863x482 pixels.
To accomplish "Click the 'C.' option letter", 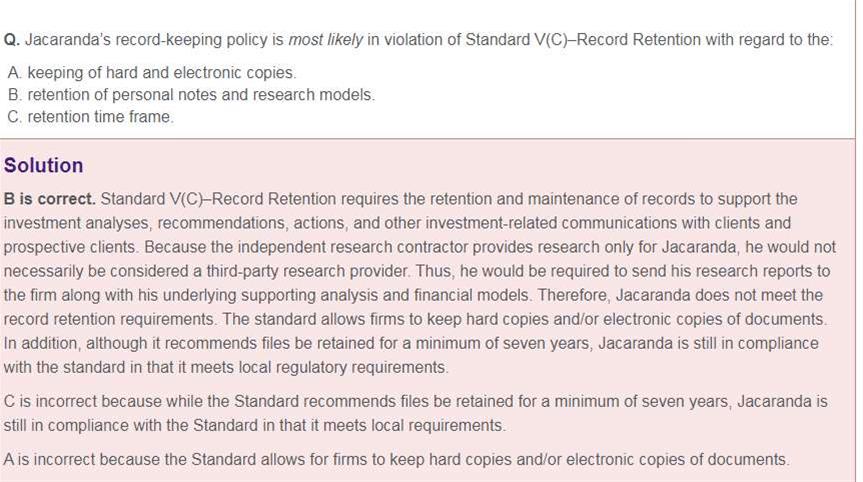I will coord(15,117).
